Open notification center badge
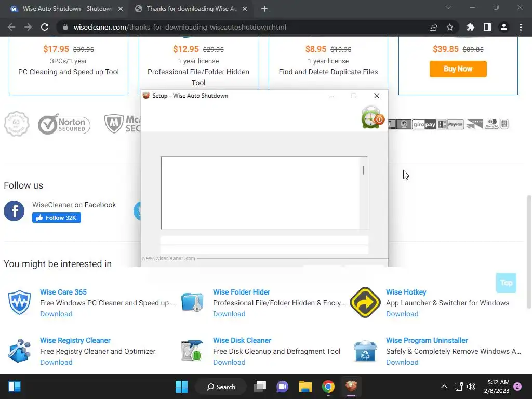Image resolution: width=532 pixels, height=399 pixels. point(517,387)
